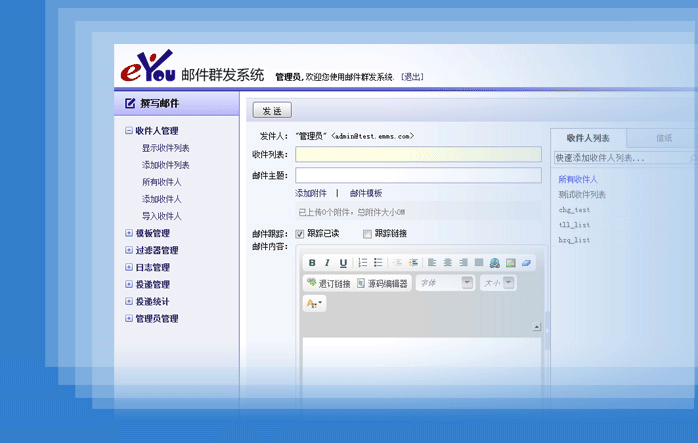698x443 pixels.
Task: Expand the 管理员管理 tree node
Action: click(x=129, y=318)
